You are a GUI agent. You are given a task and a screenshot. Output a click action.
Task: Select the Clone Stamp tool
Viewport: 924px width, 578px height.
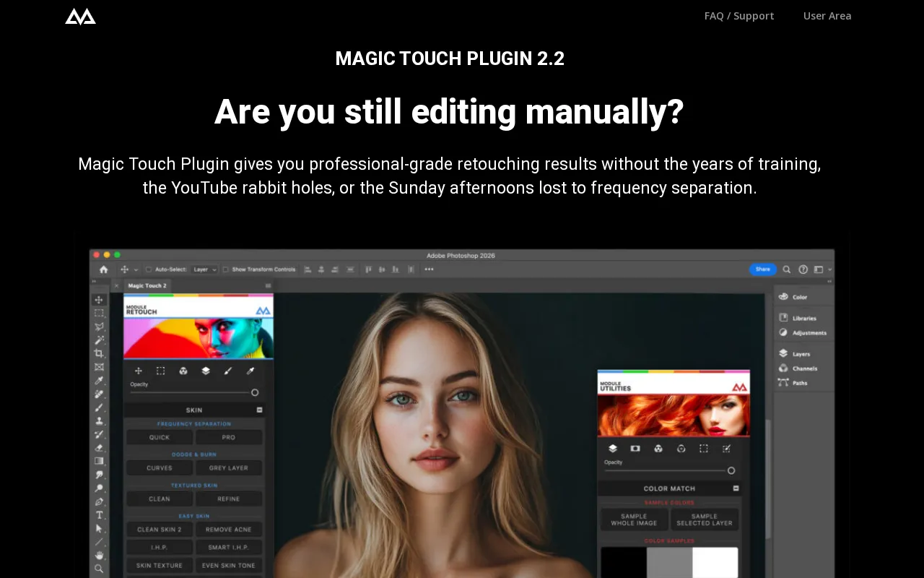tap(99, 420)
